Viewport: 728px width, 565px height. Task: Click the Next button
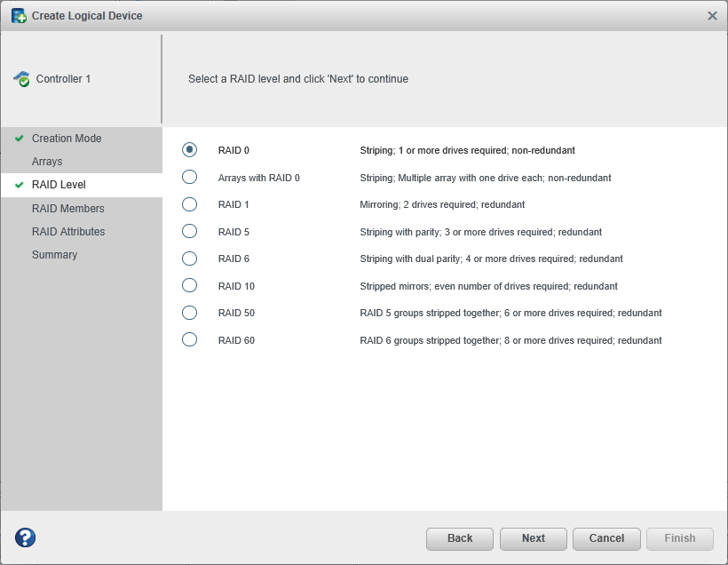[534, 538]
